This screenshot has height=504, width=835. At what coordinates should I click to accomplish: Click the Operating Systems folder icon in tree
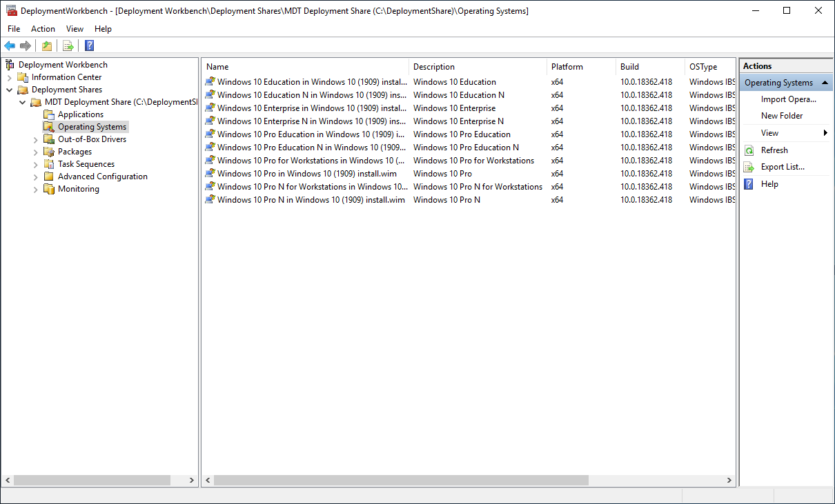coord(48,127)
